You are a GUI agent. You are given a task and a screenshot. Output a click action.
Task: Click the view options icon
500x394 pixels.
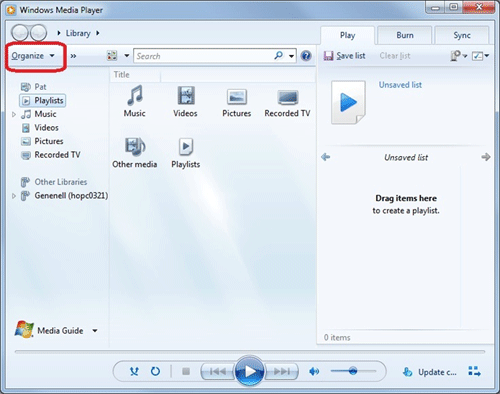[112, 56]
